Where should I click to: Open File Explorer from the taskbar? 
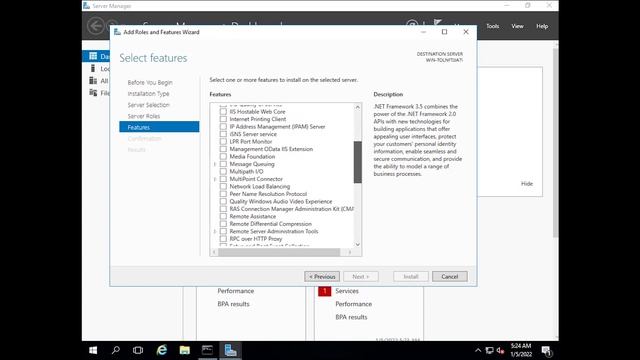184,350
